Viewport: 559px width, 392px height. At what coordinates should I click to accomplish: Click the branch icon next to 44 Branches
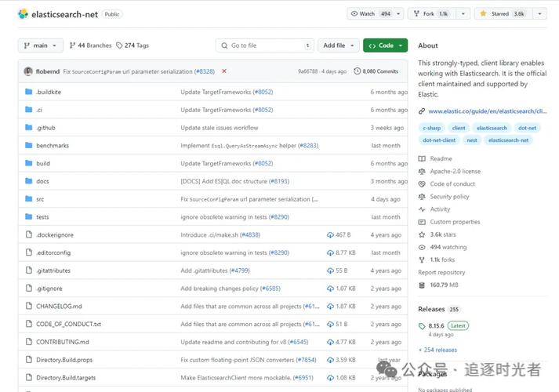coord(72,45)
